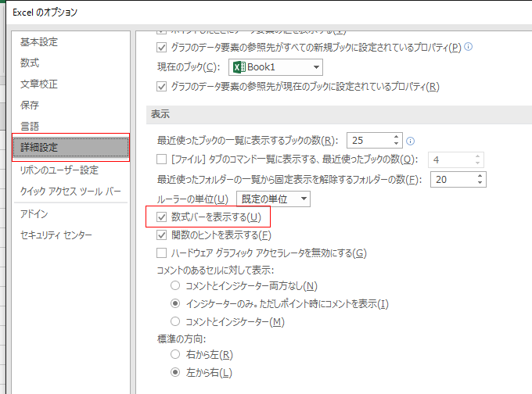The width and height of the screenshot is (532, 394).
Task: Toggle 現在のブックに設定されているプロパティ(R) checkbox
Action: point(161,87)
